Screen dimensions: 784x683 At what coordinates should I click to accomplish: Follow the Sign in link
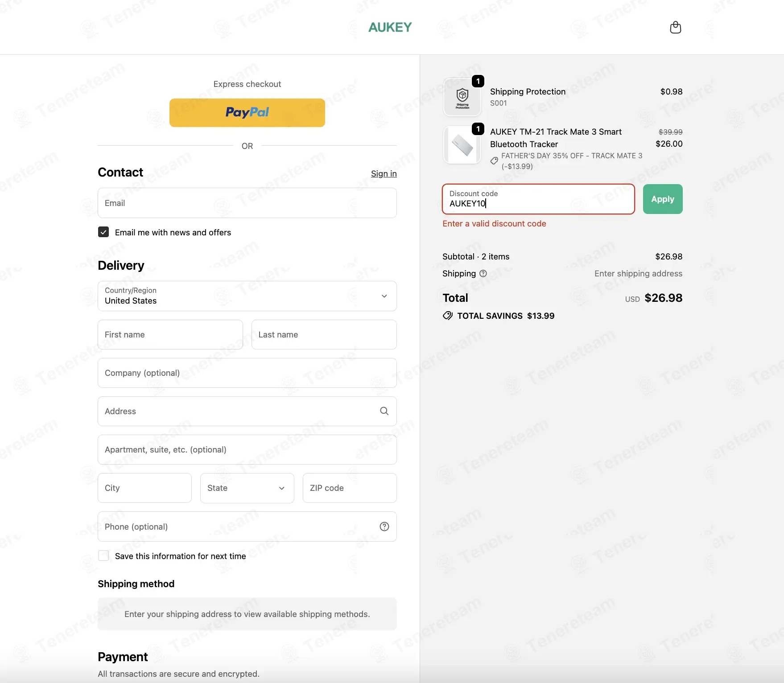click(384, 173)
